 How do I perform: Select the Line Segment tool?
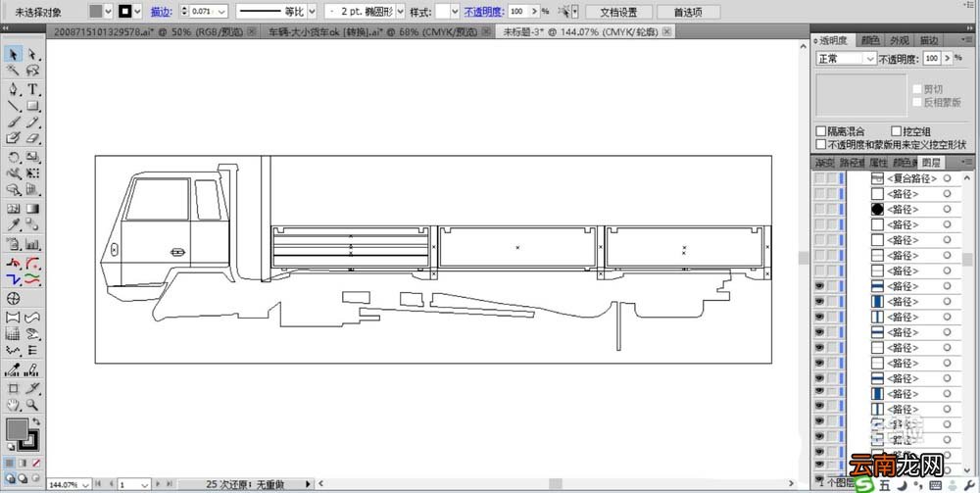pyautogui.click(x=14, y=106)
